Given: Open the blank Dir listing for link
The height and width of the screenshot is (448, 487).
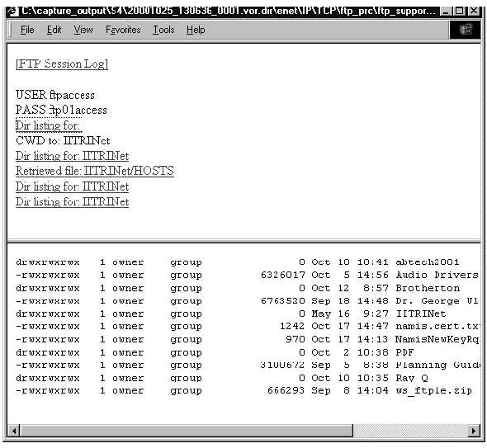Looking at the screenshot, I should point(49,125).
